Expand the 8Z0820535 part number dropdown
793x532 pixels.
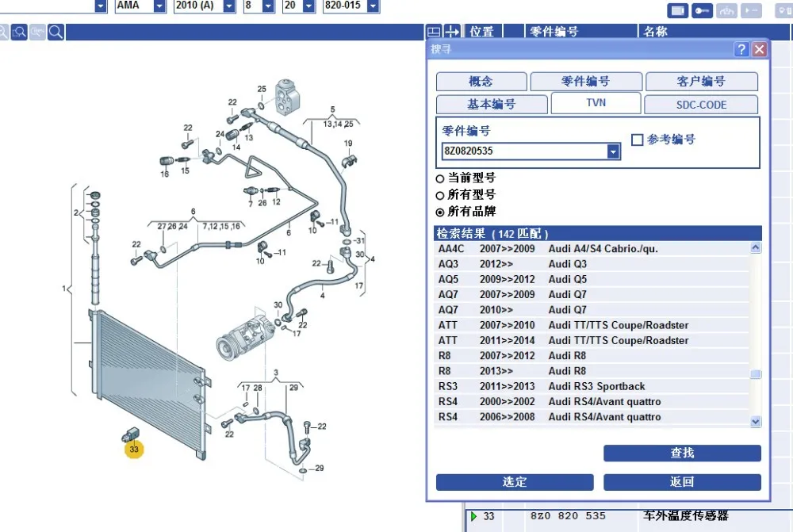pos(613,151)
